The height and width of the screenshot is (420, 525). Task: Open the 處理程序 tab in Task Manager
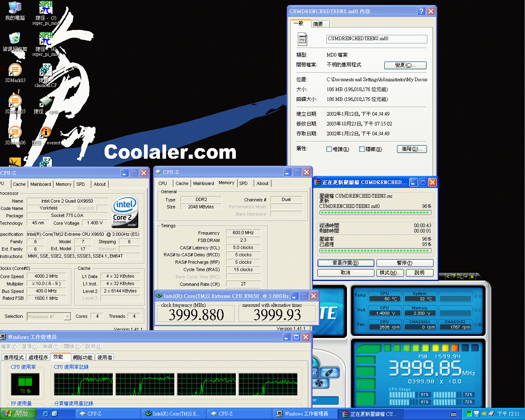point(38,358)
